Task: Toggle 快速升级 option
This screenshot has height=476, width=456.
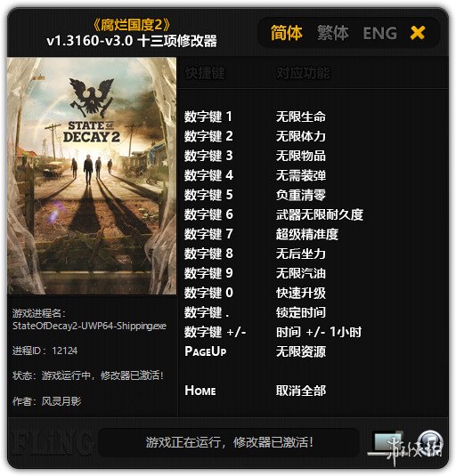Action: click(x=301, y=293)
